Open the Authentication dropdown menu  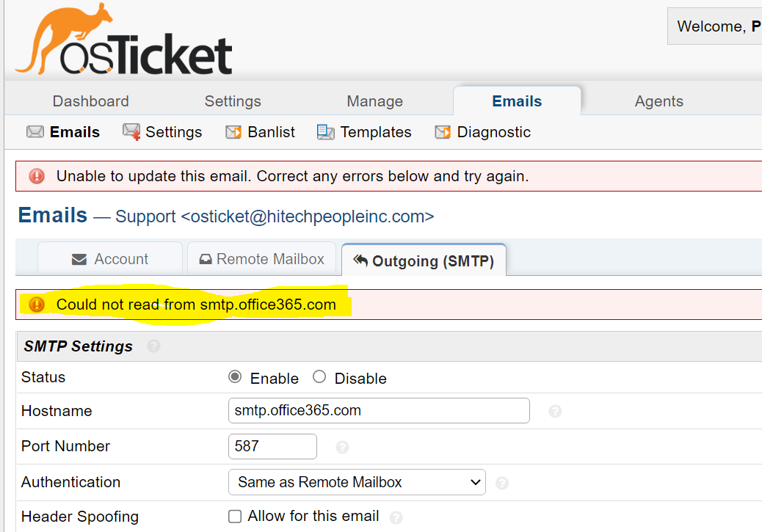[x=357, y=482]
